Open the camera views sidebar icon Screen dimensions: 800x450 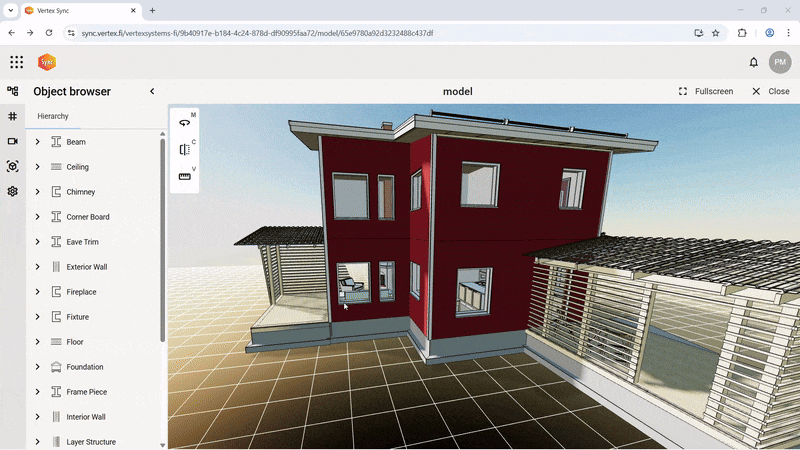(13, 141)
